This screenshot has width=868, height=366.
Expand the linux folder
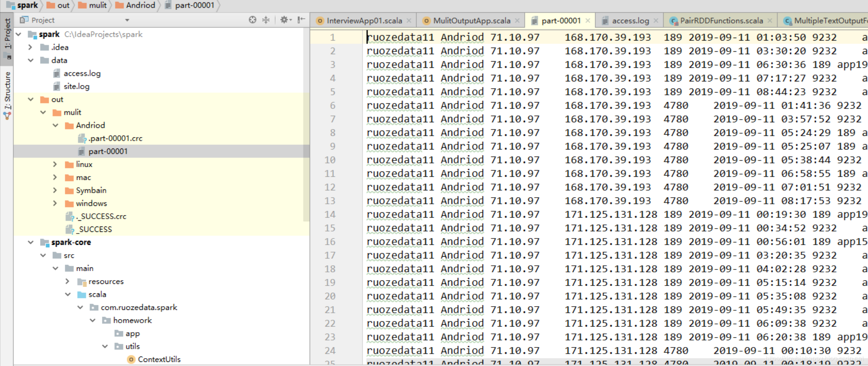click(x=55, y=164)
